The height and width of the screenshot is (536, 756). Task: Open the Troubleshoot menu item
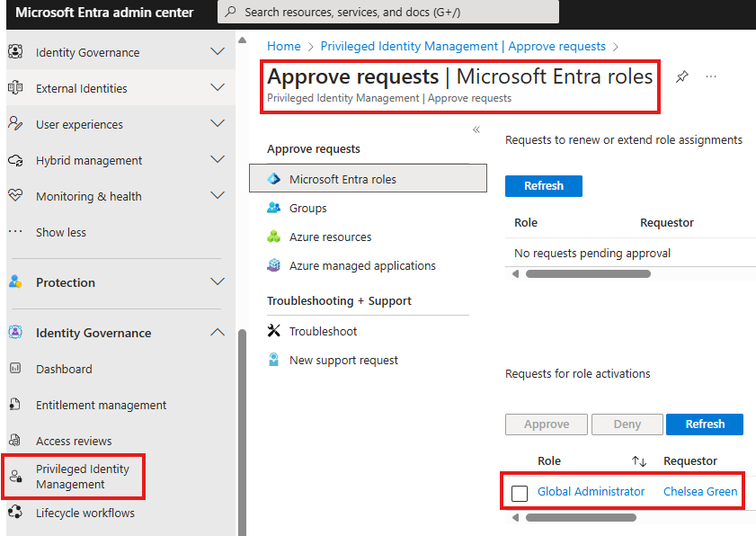pyautogui.click(x=323, y=331)
